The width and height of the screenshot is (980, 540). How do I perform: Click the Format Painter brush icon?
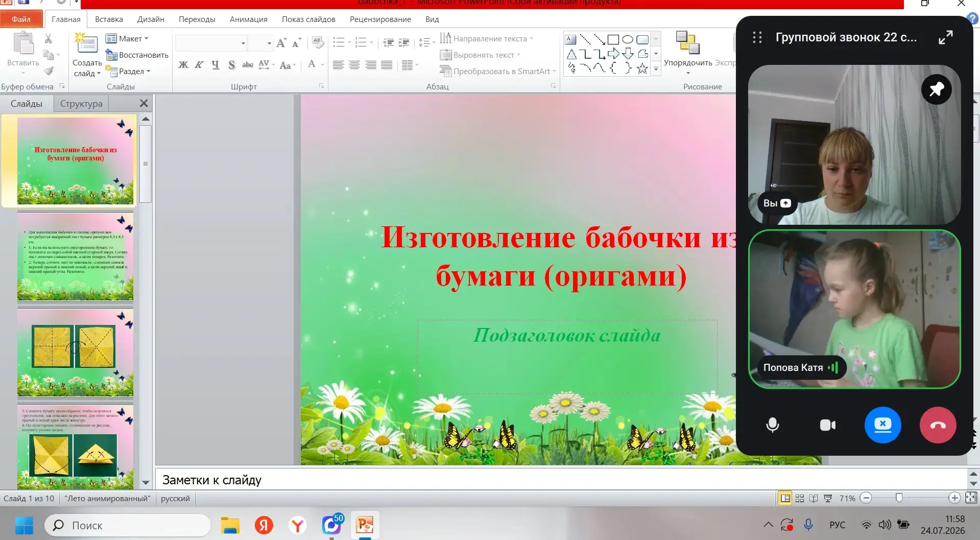pos(49,71)
